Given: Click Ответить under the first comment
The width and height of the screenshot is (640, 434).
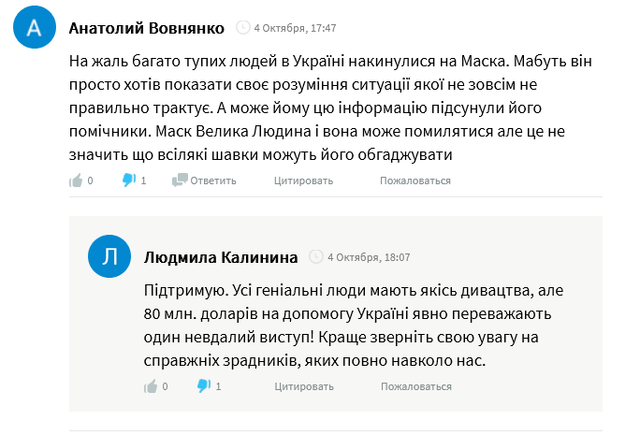Looking at the screenshot, I should (x=213, y=180).
